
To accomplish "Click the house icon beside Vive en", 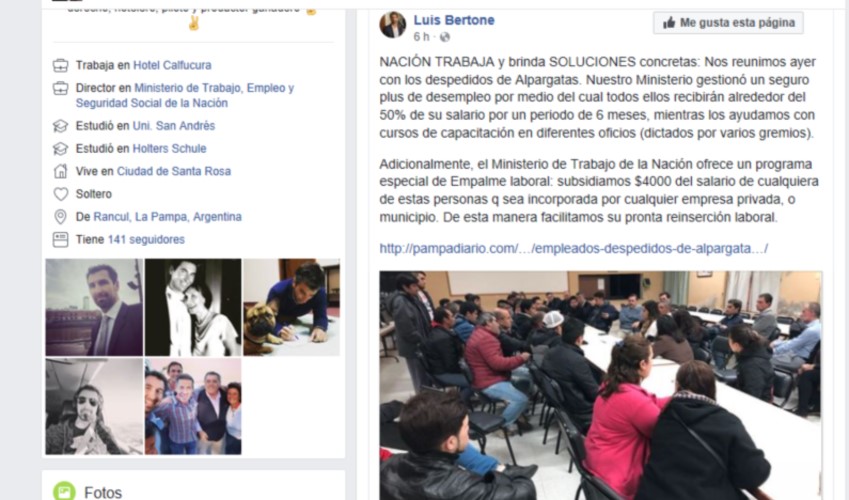I will tap(61, 172).
